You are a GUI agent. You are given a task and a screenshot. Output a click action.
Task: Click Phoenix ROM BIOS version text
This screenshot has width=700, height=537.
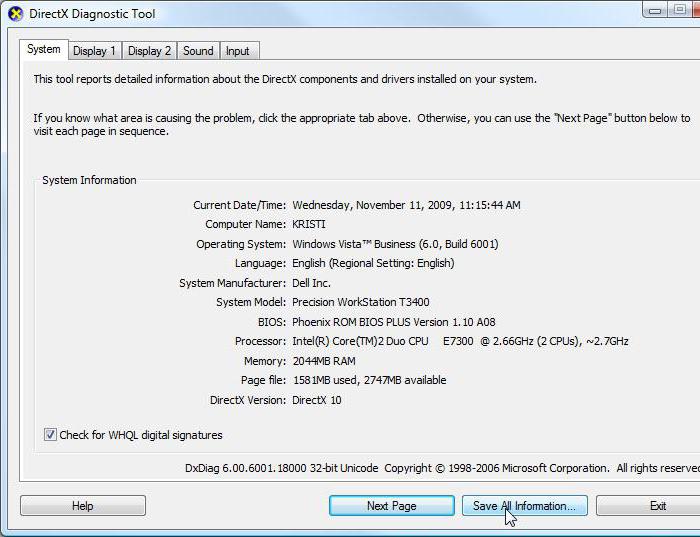(x=394, y=322)
